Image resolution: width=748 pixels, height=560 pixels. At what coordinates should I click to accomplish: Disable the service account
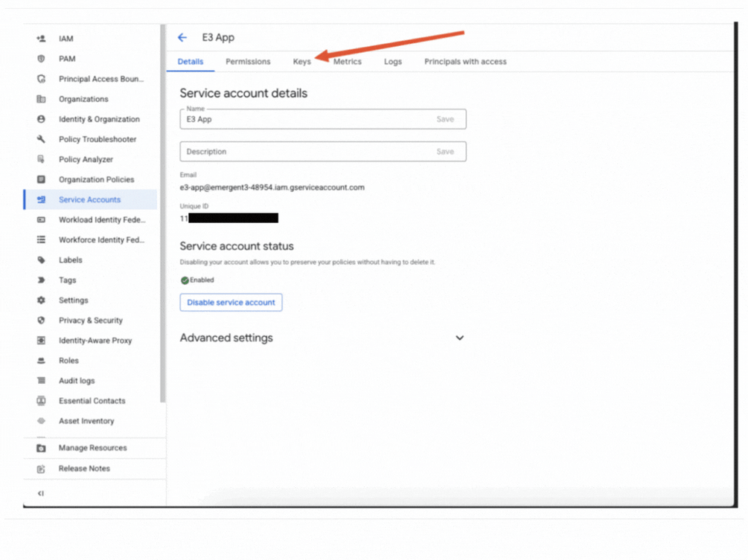[x=231, y=302]
